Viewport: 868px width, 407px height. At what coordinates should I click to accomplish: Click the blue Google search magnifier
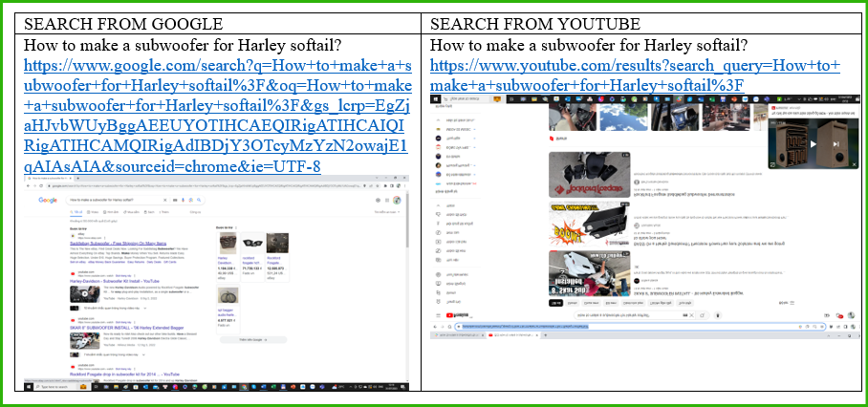pyautogui.click(x=198, y=201)
